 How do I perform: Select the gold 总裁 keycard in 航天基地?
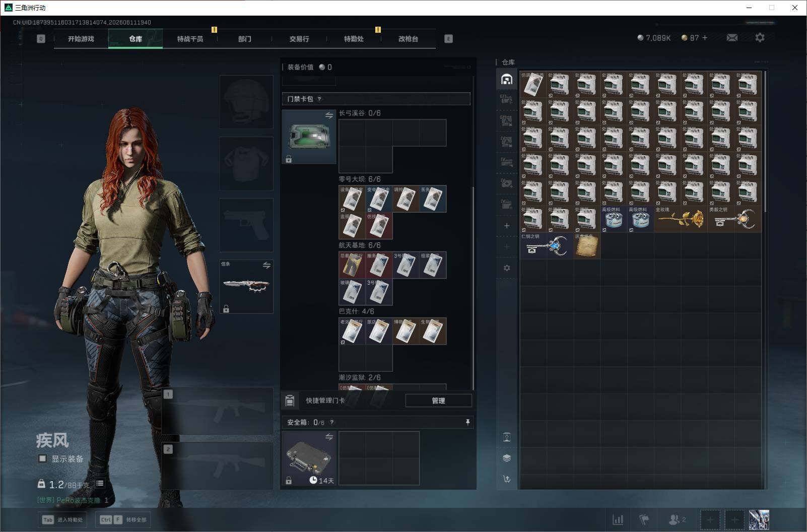click(x=352, y=265)
